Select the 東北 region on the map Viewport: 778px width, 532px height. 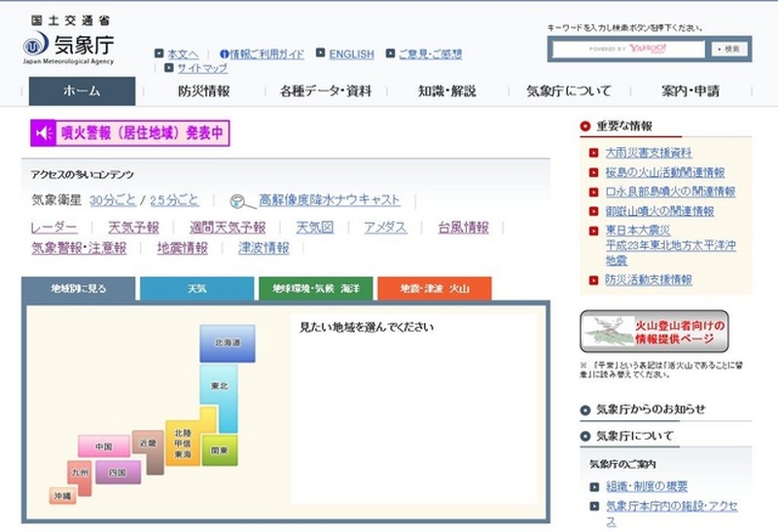tap(219, 386)
